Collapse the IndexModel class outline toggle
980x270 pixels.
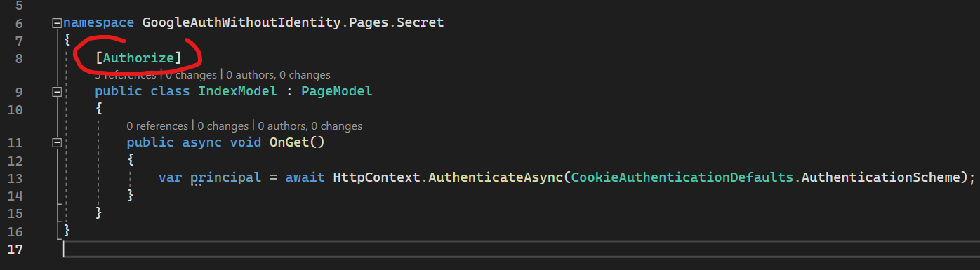pyautogui.click(x=57, y=91)
